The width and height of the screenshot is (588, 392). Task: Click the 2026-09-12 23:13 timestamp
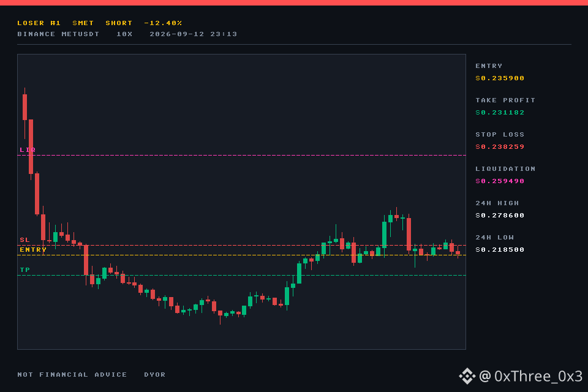pos(194,34)
